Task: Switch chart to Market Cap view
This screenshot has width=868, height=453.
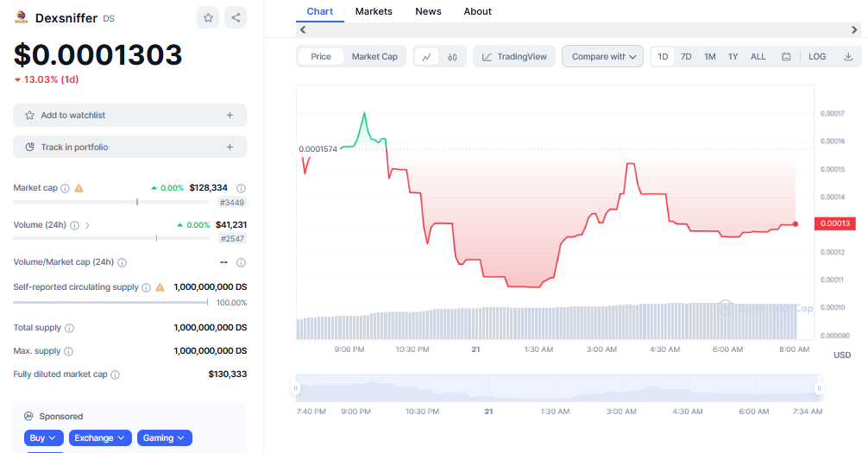Action: 374,56
